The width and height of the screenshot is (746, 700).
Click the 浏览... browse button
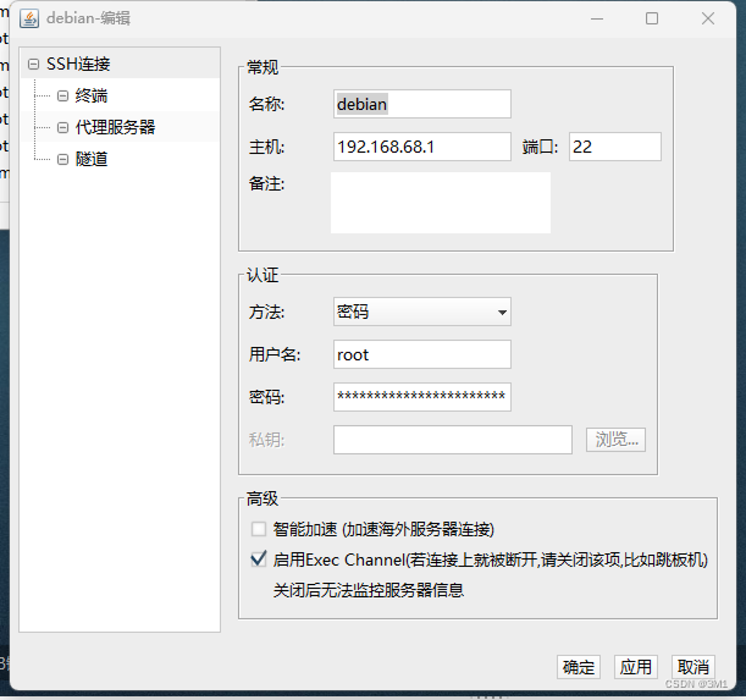(616, 440)
